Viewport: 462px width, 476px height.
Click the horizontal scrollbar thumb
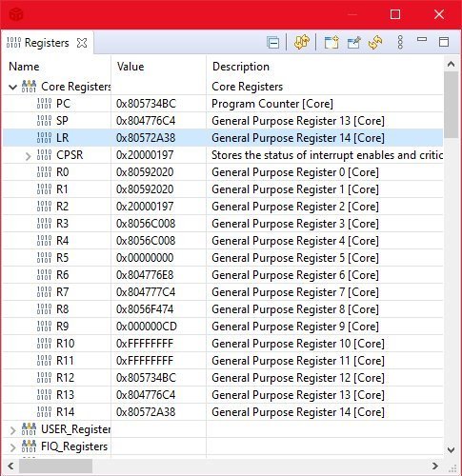click(x=55, y=466)
